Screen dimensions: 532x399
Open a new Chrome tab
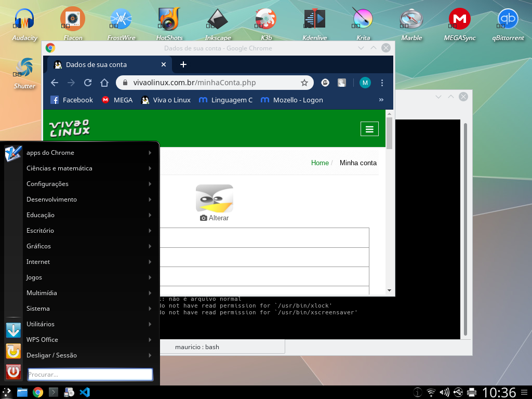pos(183,64)
